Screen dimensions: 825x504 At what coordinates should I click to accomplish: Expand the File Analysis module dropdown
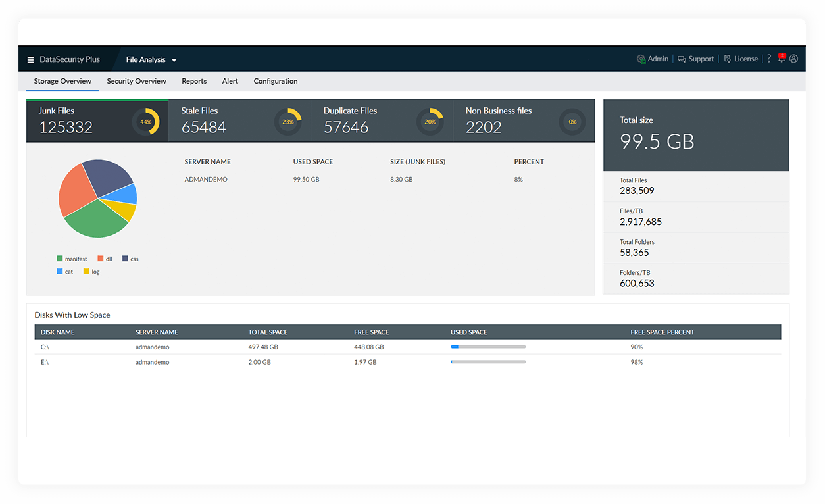(174, 60)
